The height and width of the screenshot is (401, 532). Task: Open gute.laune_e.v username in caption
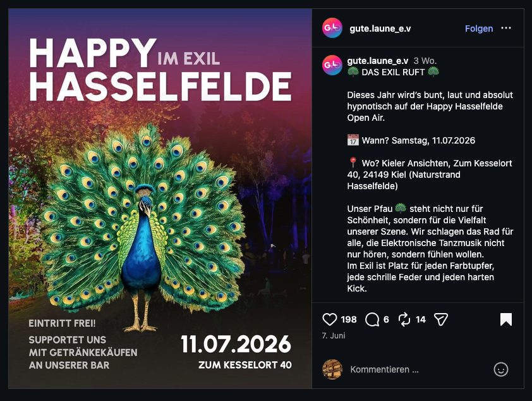tap(378, 61)
